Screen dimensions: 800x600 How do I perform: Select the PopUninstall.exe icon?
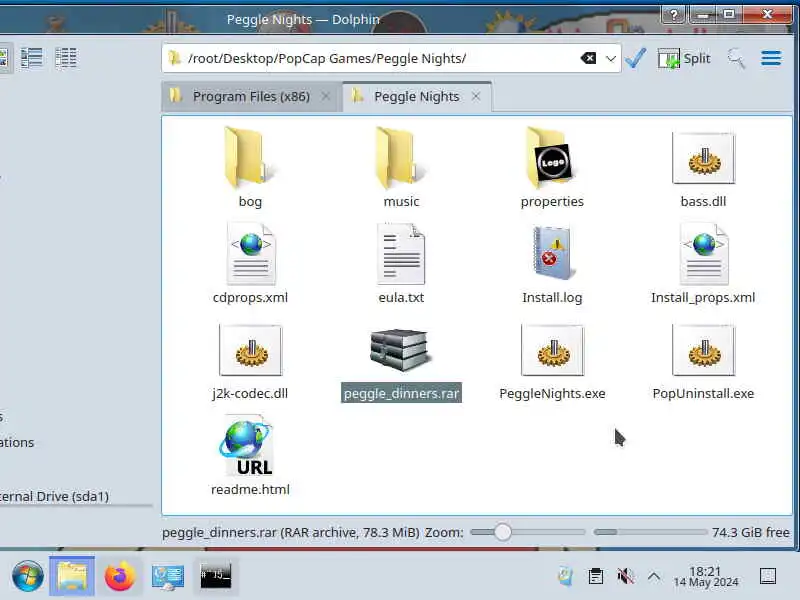click(703, 350)
